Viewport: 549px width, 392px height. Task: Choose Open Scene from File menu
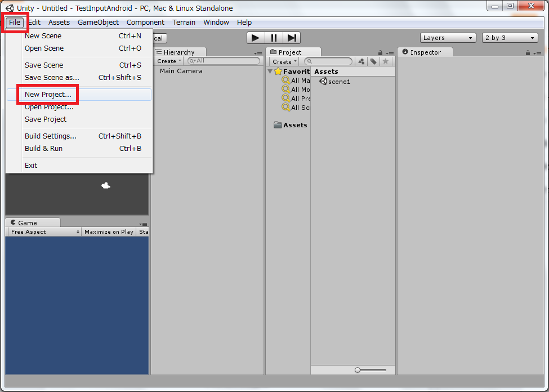click(x=79, y=48)
